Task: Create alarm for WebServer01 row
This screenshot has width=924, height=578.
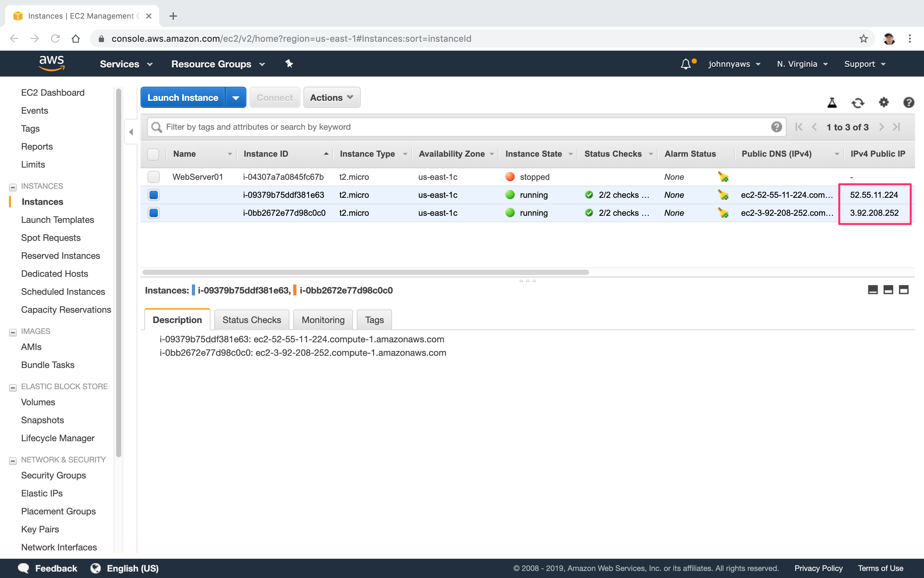Action: 723,177
